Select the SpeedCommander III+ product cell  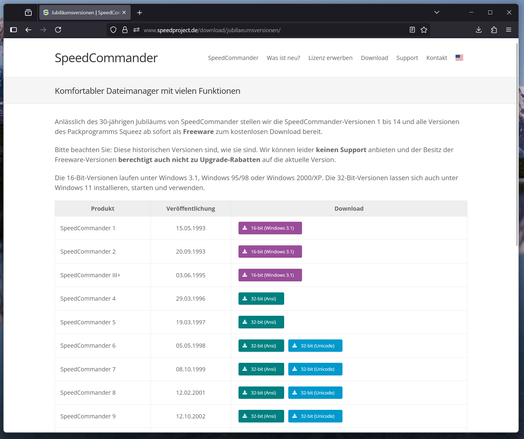(x=103, y=275)
